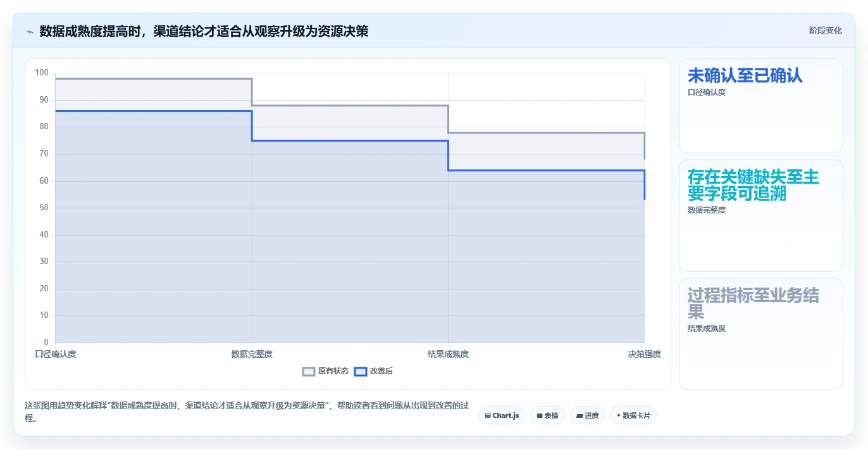Image resolution: width=868 pixels, height=449 pixels.
Task: Click the 50 y-axis tick label
Action: pyautogui.click(x=44, y=208)
